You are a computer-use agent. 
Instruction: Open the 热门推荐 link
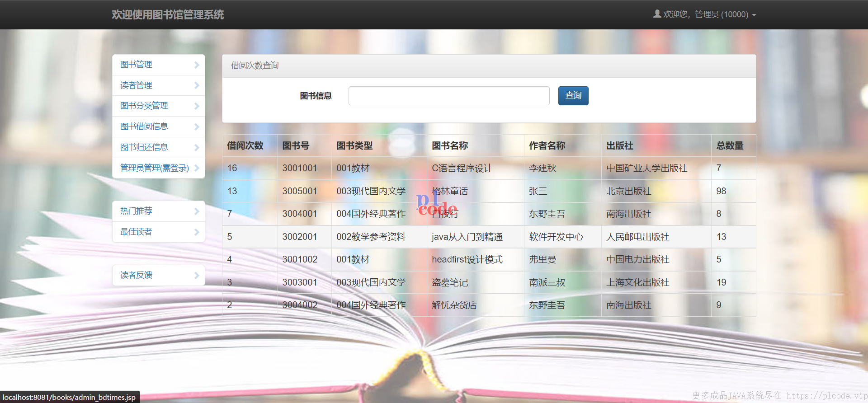pyautogui.click(x=159, y=211)
